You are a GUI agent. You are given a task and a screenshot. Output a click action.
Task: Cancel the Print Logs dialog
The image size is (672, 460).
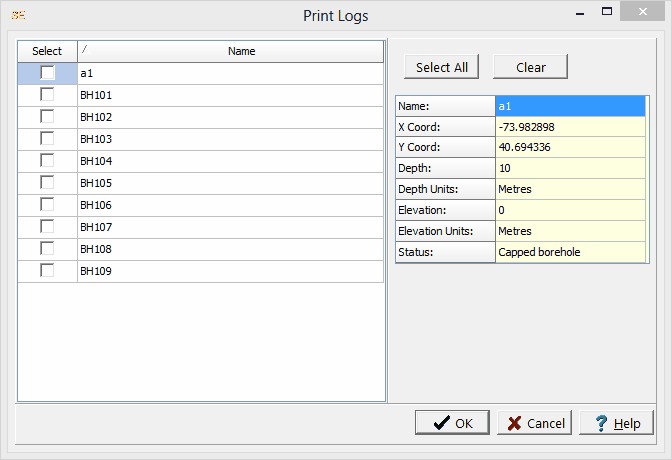point(535,423)
